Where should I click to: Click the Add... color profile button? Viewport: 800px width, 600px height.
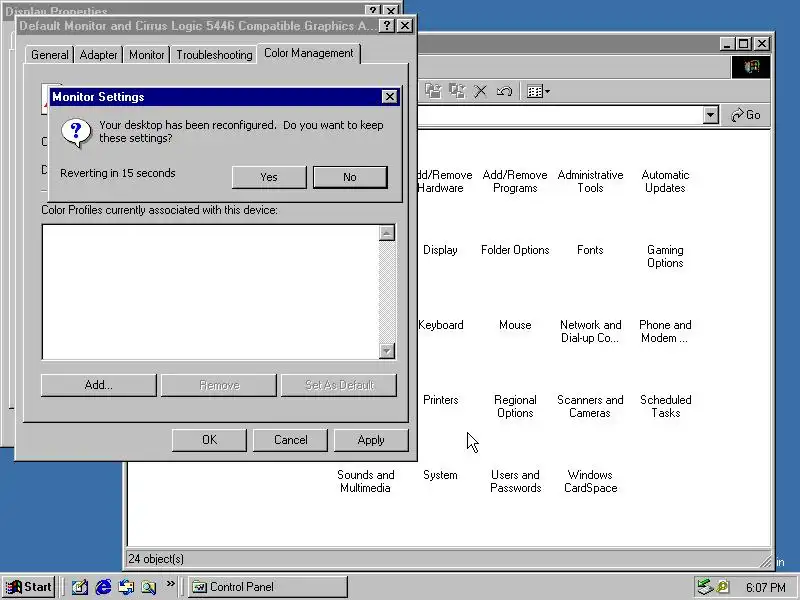pos(98,385)
